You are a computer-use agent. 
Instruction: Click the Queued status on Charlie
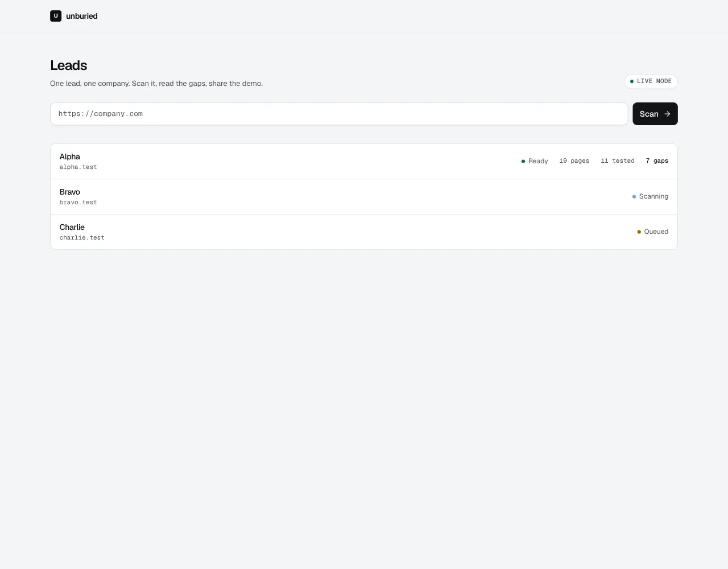click(x=652, y=232)
